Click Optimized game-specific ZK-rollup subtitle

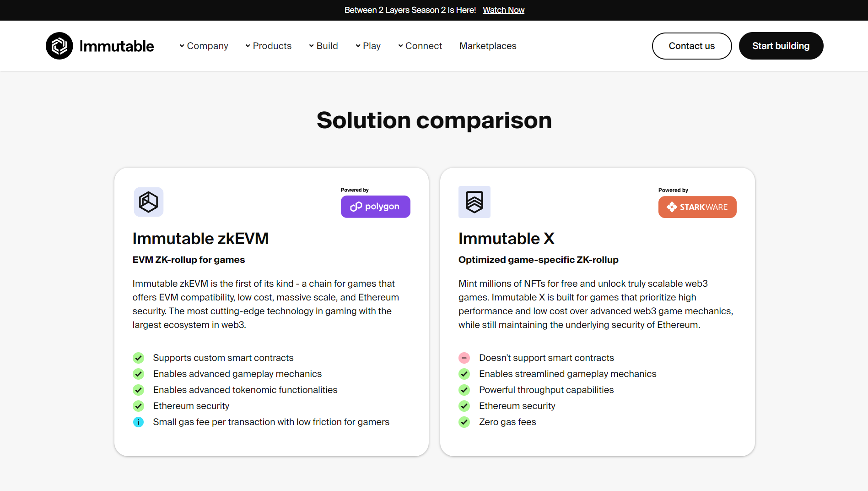click(x=538, y=260)
